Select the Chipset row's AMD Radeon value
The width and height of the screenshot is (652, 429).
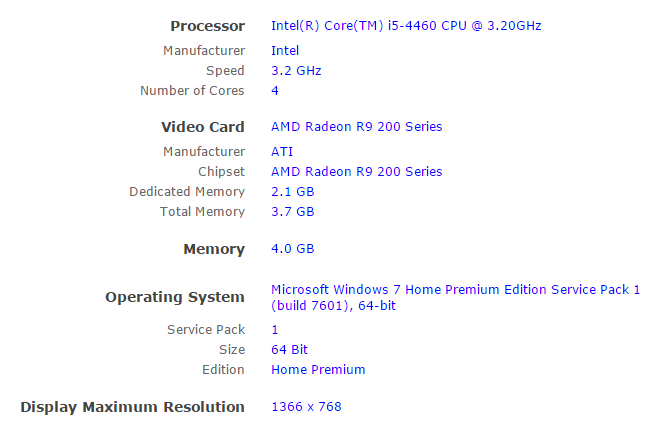pos(356,172)
